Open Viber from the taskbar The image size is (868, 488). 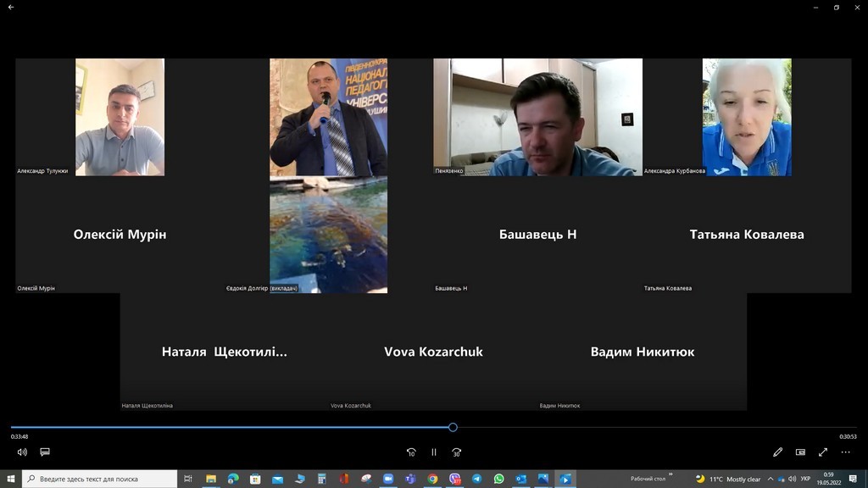(x=454, y=479)
